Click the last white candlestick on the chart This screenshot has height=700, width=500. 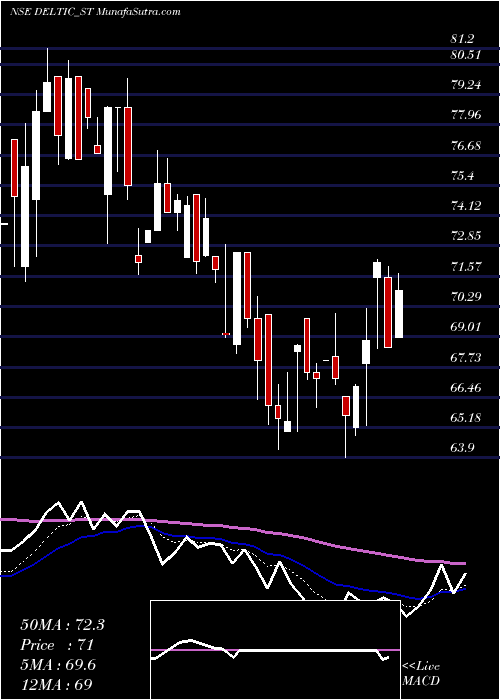[x=399, y=314]
